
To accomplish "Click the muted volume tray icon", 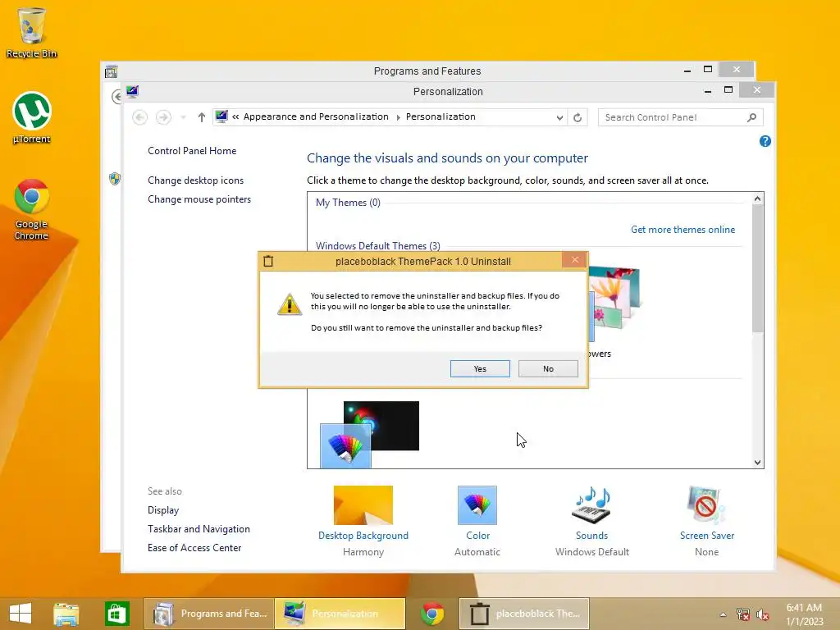I will point(763,614).
